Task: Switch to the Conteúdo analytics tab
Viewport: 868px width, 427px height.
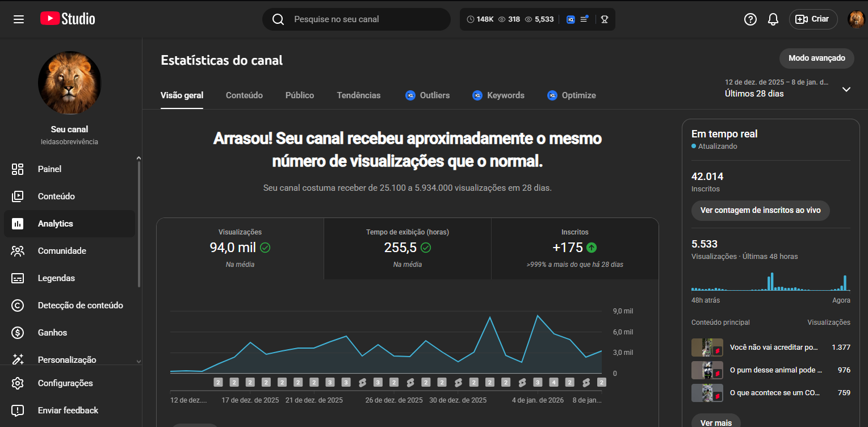Action: (x=244, y=95)
